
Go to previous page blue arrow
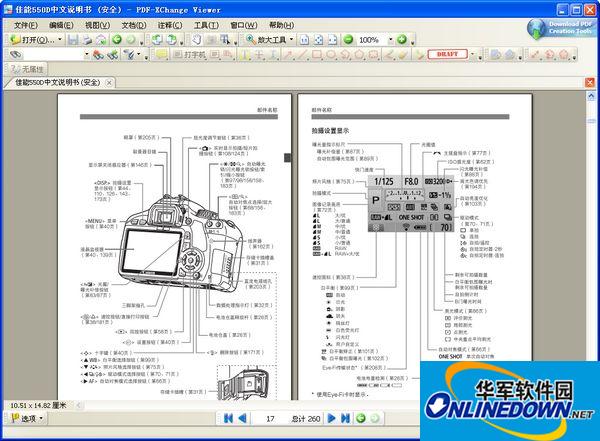[243, 418]
